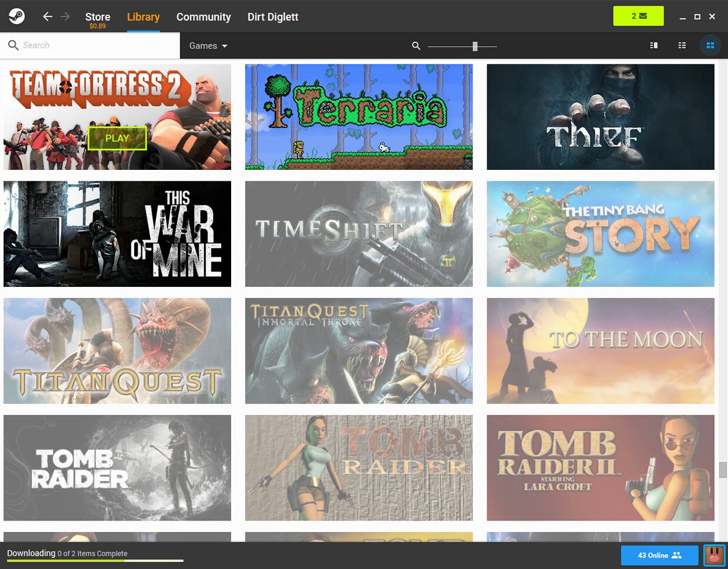
Task: Click the back navigation arrow
Action: tap(47, 16)
